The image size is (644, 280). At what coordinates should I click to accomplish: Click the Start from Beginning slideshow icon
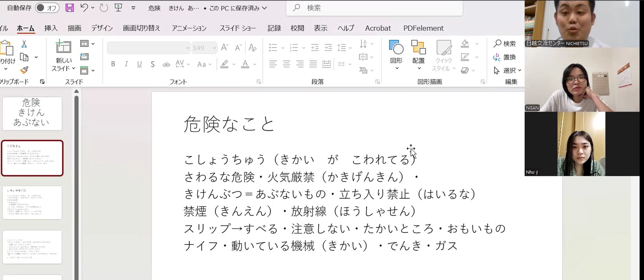[x=118, y=8]
